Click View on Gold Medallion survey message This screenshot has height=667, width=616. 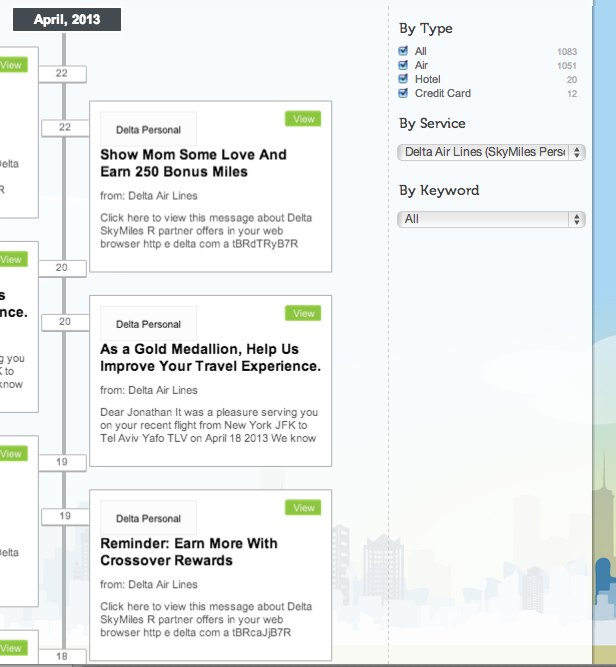304,314
